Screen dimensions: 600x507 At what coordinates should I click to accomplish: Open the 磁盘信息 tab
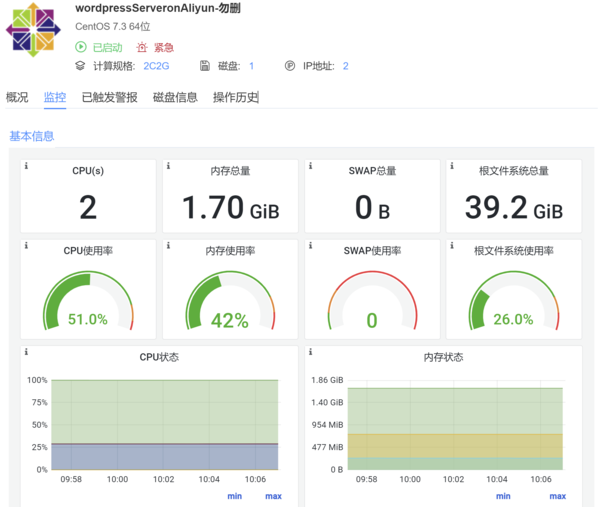click(x=175, y=97)
